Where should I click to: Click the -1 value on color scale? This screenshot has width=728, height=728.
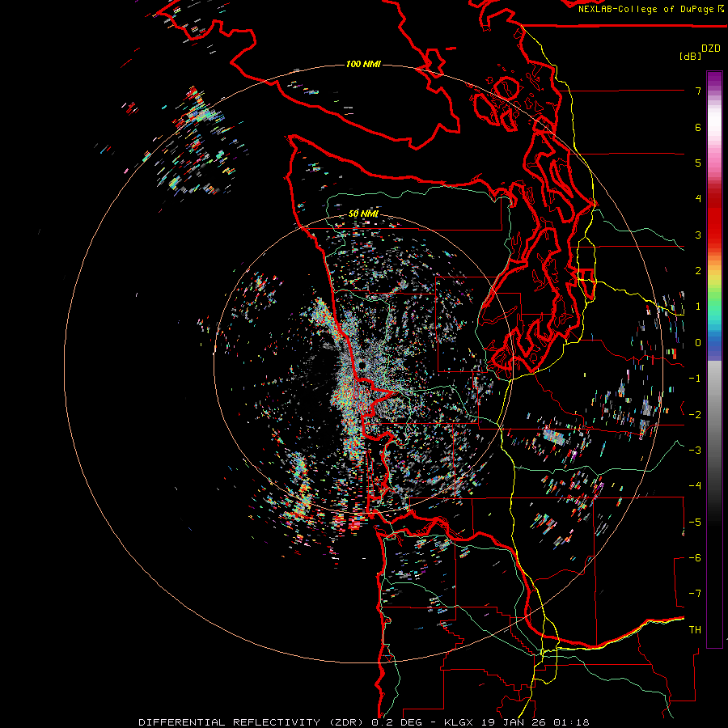coord(695,379)
